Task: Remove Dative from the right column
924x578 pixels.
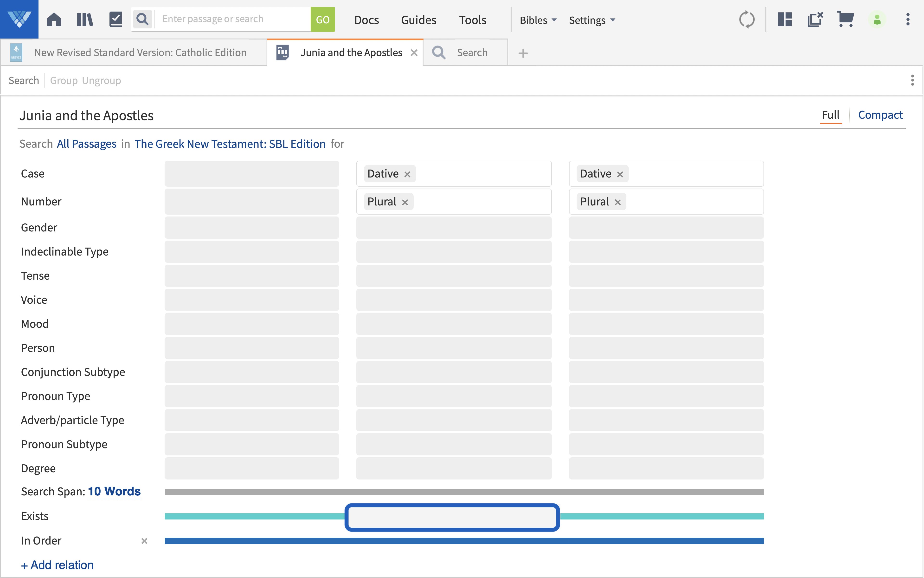Action: click(620, 174)
